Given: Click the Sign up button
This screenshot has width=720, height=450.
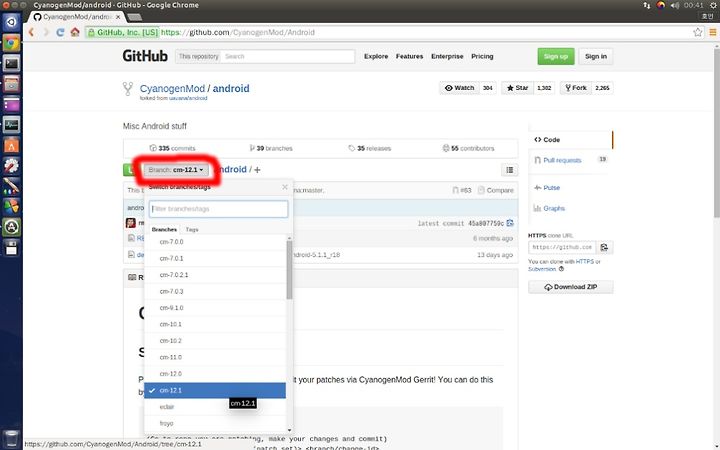Looking at the screenshot, I should tap(556, 56).
